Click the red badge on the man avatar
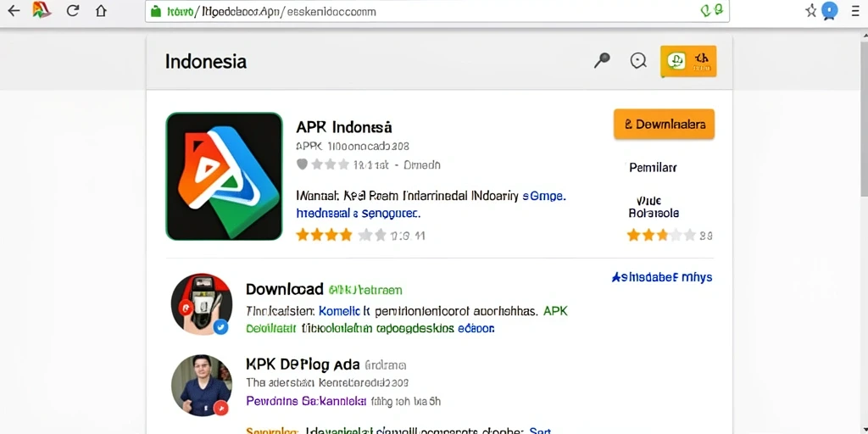The height and width of the screenshot is (434, 868). click(x=221, y=408)
